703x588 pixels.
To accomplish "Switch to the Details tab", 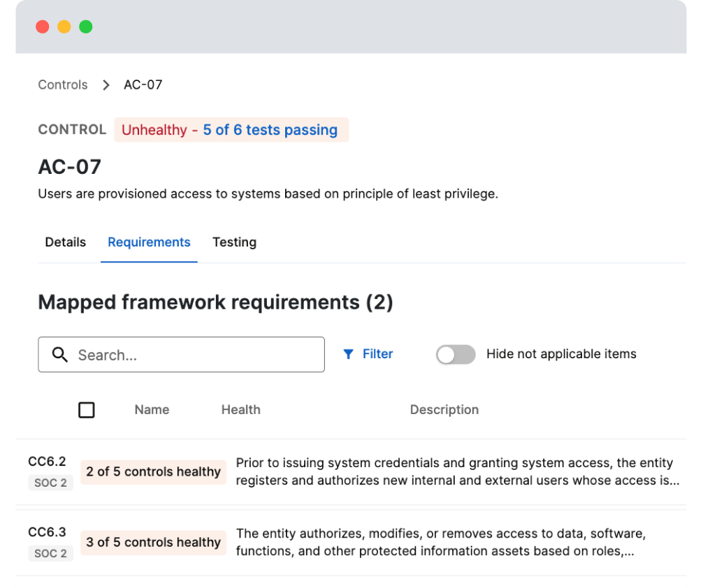I will pos(66,242).
